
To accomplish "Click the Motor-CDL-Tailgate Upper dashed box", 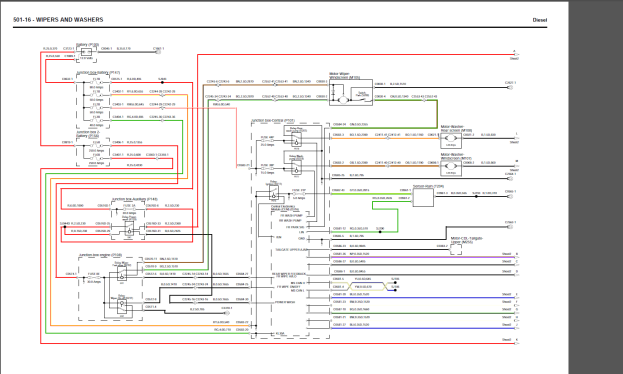I will pos(456,249).
